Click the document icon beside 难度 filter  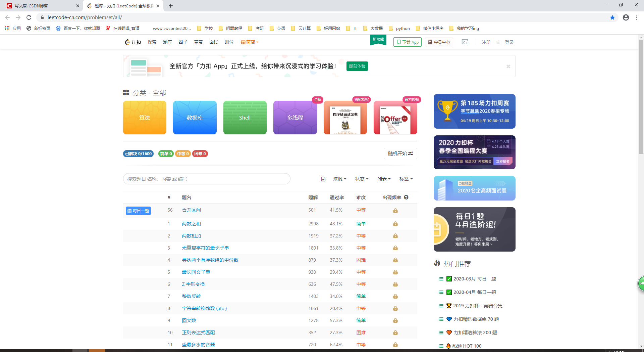click(x=323, y=179)
